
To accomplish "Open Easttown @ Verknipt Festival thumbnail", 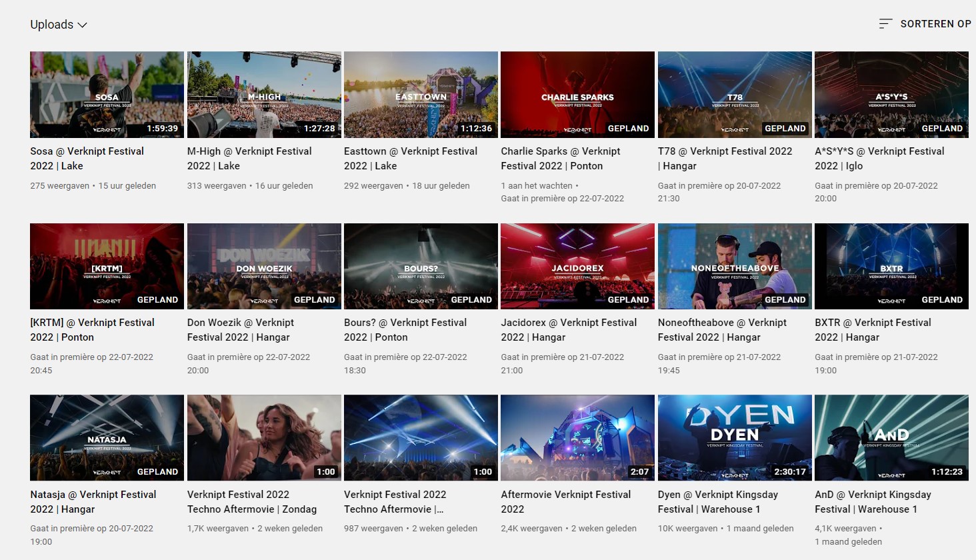I will click(x=421, y=95).
